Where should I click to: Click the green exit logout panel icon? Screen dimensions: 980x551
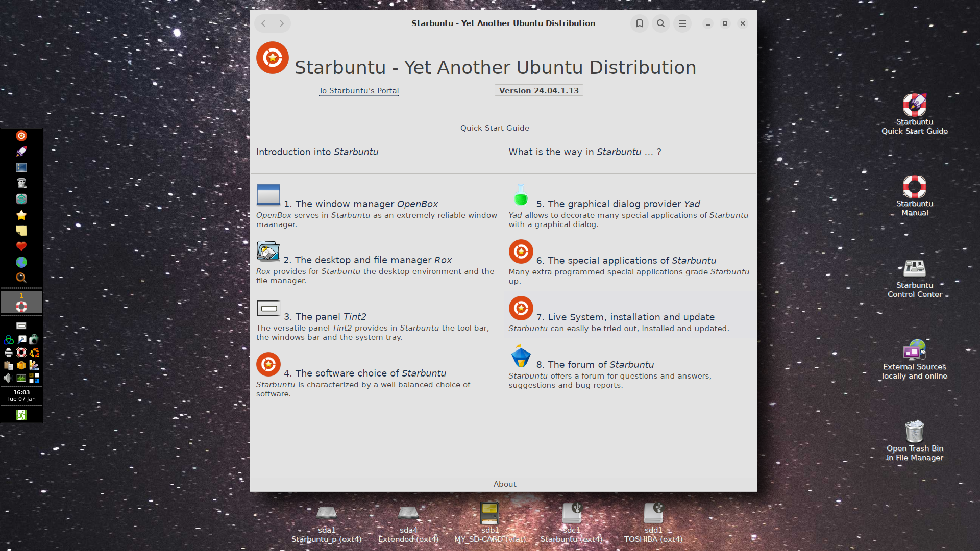tap(21, 415)
